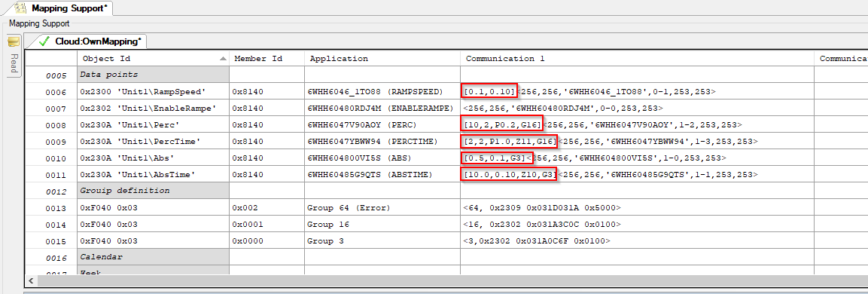Click communication cell starting [0.5,0.1,G3]
Image resolution: width=868 pixels, height=294 pixels.
pos(637,158)
